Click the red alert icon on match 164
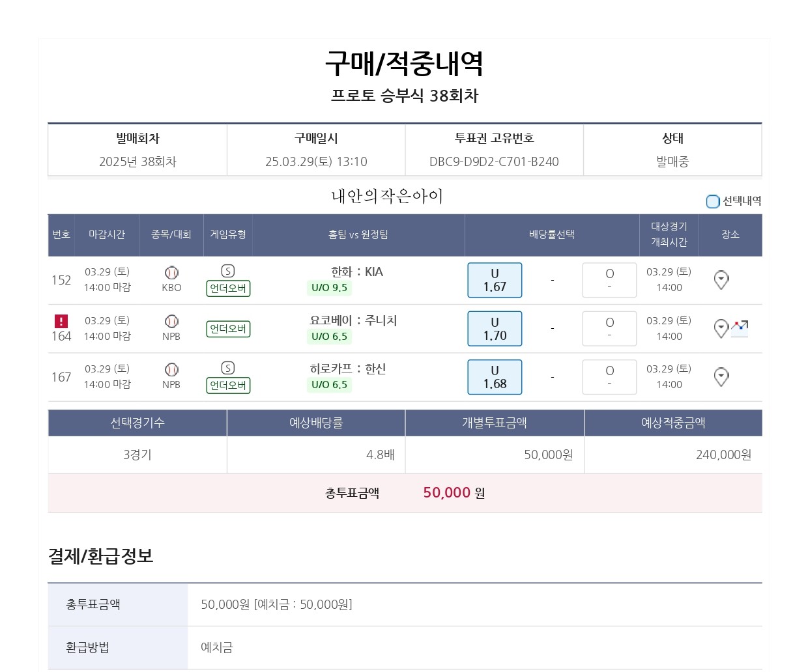Screen dimensions: 808x672 (x=61, y=321)
